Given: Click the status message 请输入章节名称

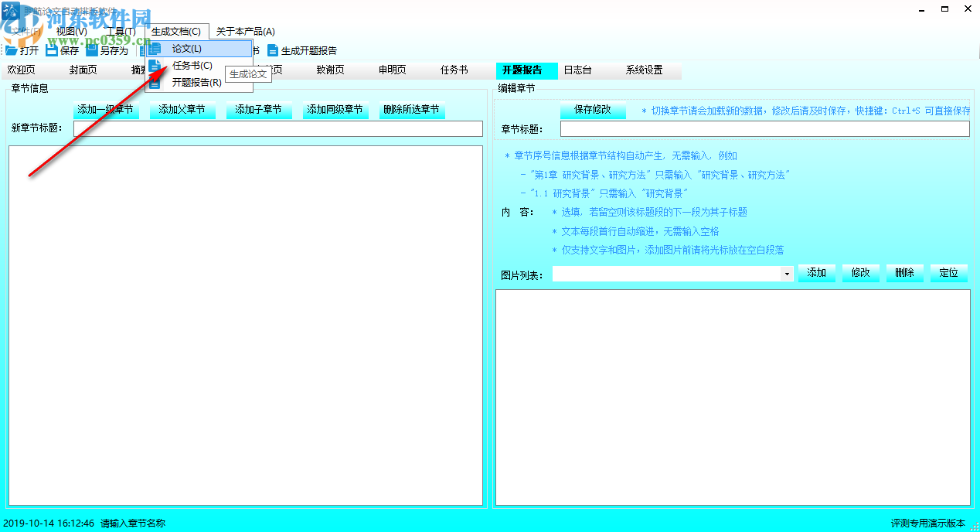Looking at the screenshot, I should tap(133, 523).
